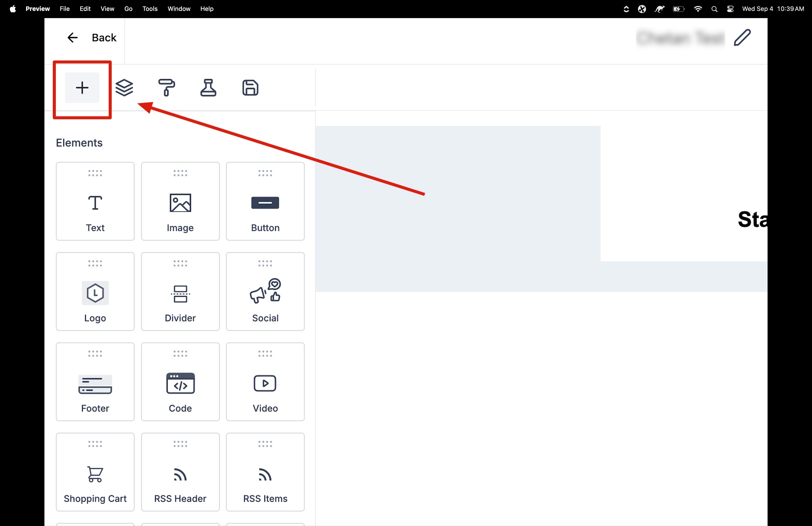Open the Tools menu
This screenshot has height=526, width=812.
[150, 9]
